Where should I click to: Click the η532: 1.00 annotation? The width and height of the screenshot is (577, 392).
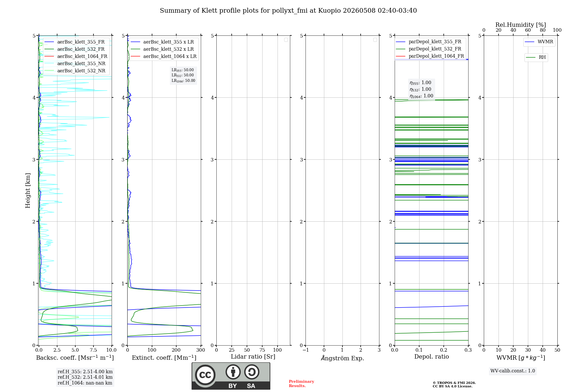pyautogui.click(x=420, y=89)
